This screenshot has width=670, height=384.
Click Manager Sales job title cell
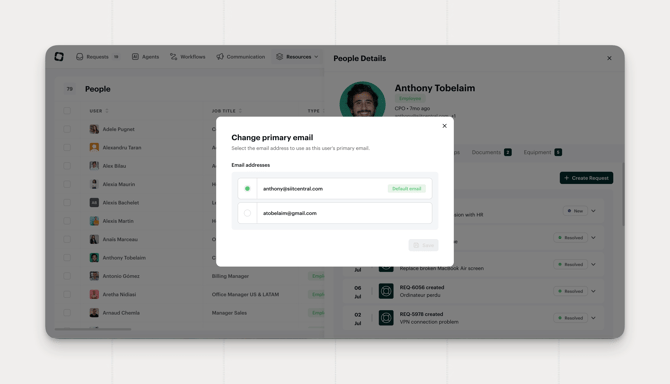point(229,313)
